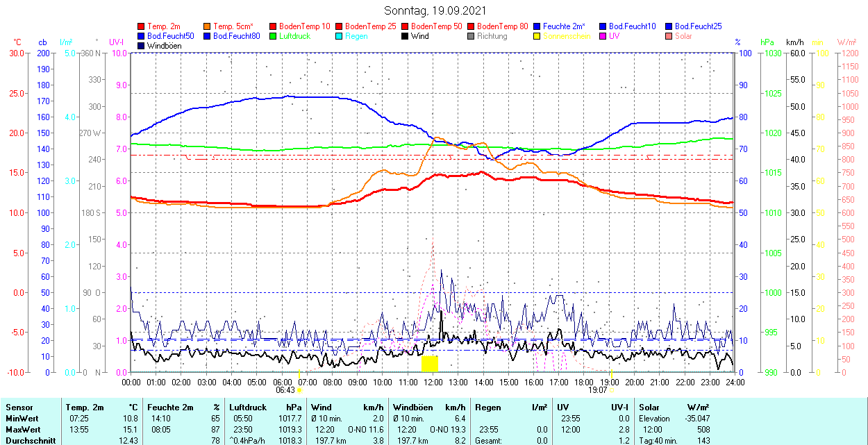The height and width of the screenshot is (445, 868).
Task: Select the MinWert row label
Action: (x=22, y=419)
